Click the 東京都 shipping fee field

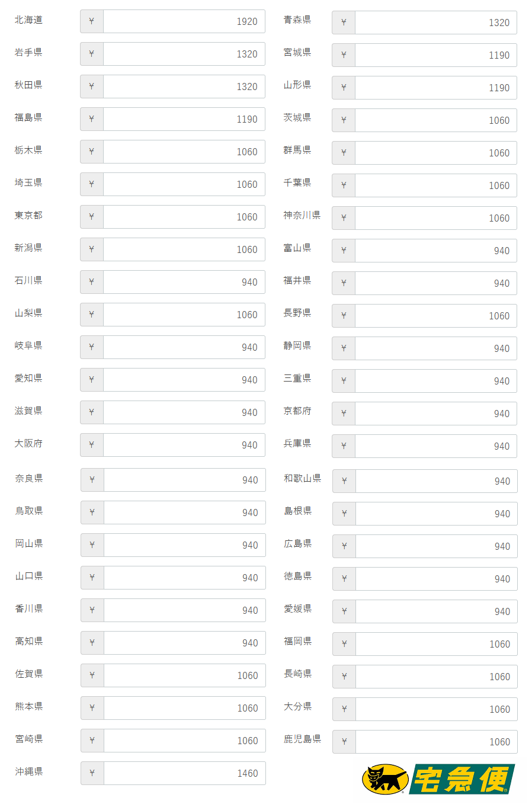(184, 217)
